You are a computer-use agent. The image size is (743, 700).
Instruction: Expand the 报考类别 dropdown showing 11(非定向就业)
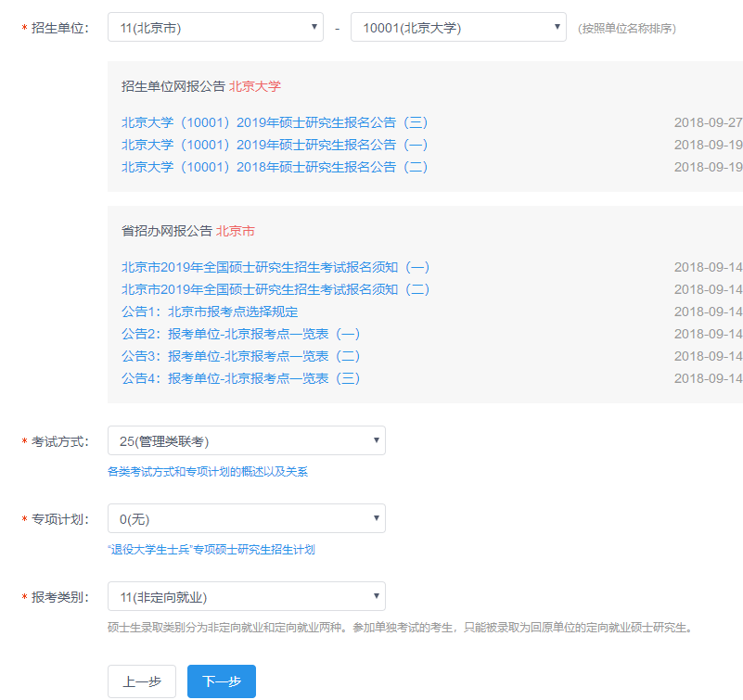pyautogui.click(x=246, y=597)
